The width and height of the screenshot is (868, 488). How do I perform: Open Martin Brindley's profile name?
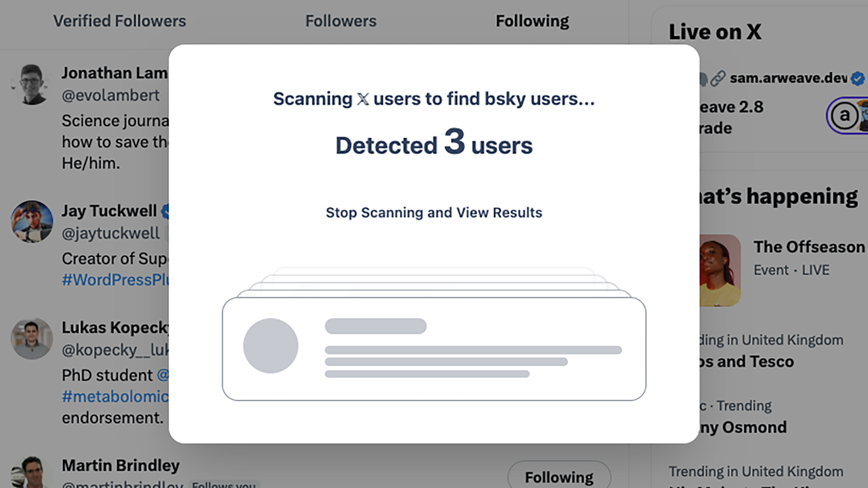(120, 465)
